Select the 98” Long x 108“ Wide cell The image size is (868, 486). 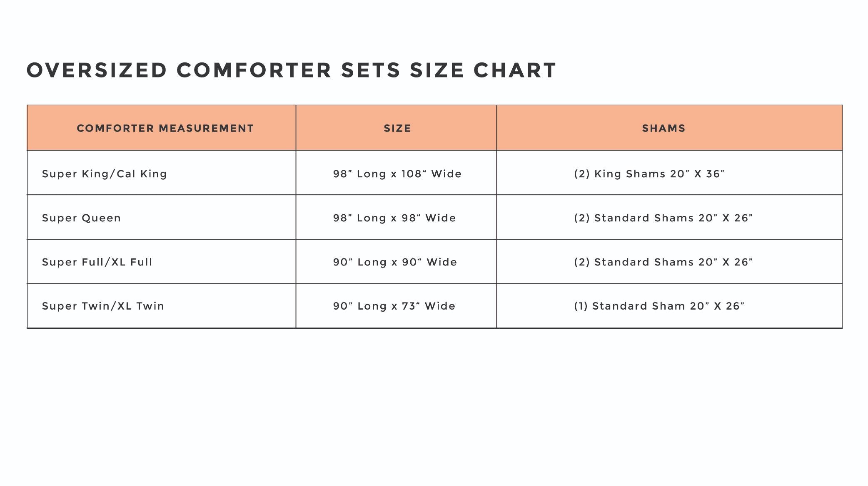click(397, 174)
